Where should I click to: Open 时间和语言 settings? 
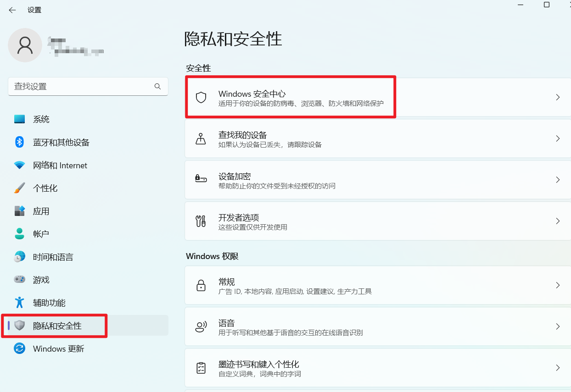pyautogui.click(x=19, y=257)
